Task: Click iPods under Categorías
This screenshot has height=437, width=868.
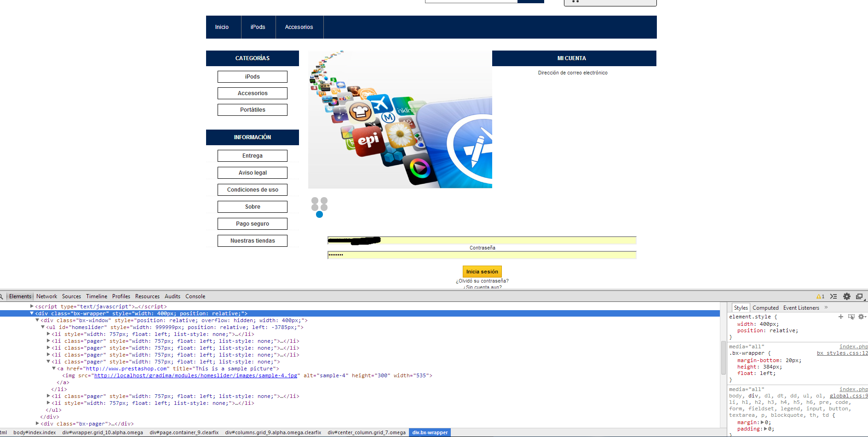Action: coord(253,77)
